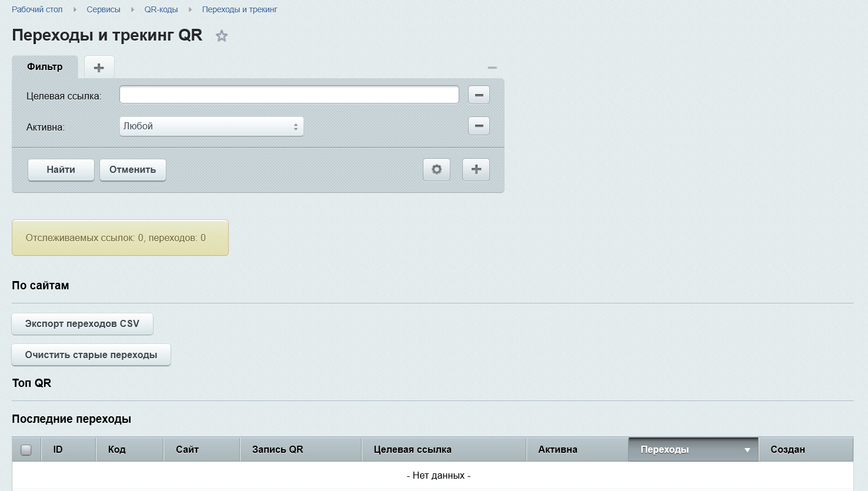Screen dimensions: 868x491
Task: Focus the Целевая ссылка input field
Action: click(x=289, y=95)
